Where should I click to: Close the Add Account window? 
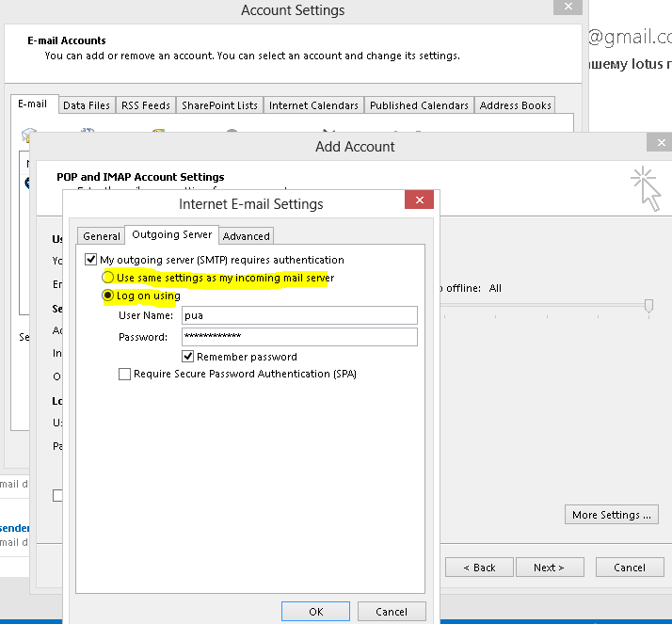click(x=661, y=142)
